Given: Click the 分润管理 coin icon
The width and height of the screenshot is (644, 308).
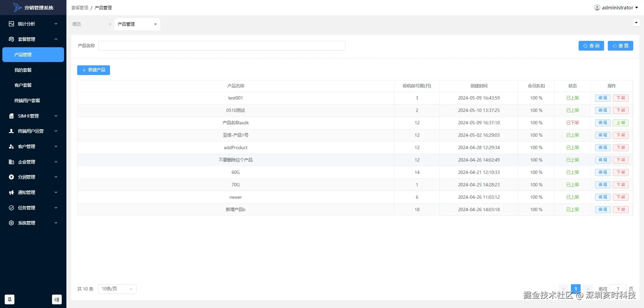Looking at the screenshot, I should (x=11, y=177).
